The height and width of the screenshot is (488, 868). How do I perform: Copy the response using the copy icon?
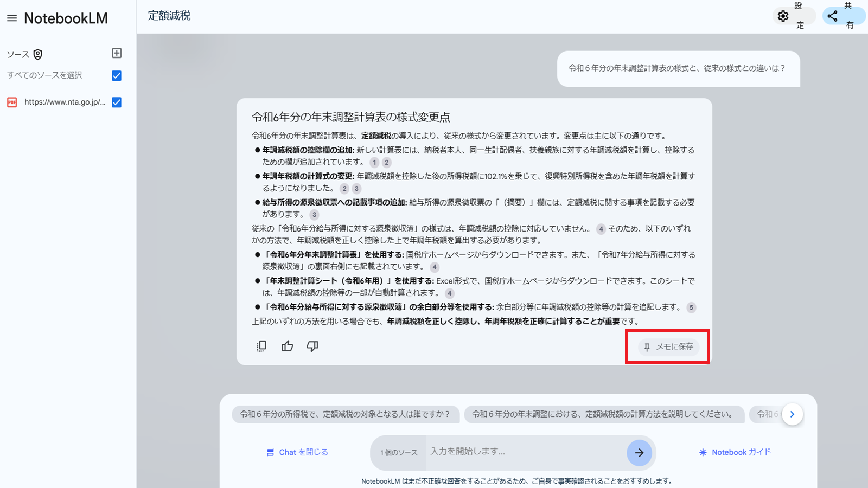pyautogui.click(x=261, y=346)
